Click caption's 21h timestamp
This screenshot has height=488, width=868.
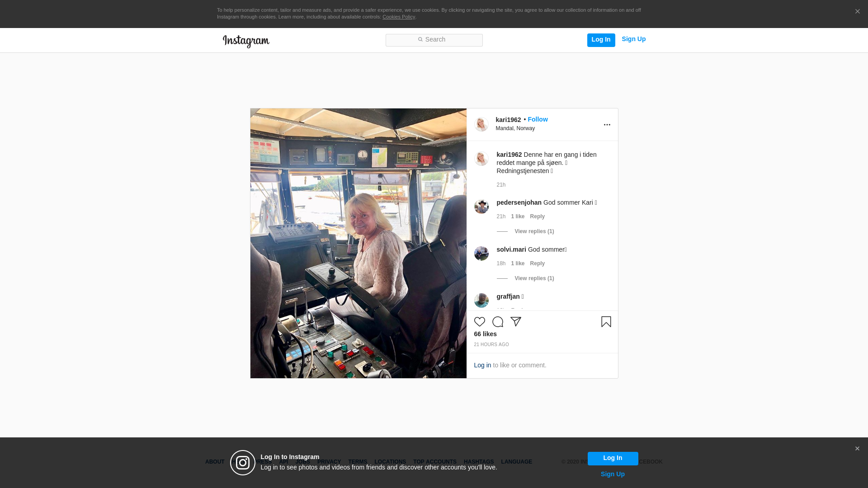pos(501,185)
